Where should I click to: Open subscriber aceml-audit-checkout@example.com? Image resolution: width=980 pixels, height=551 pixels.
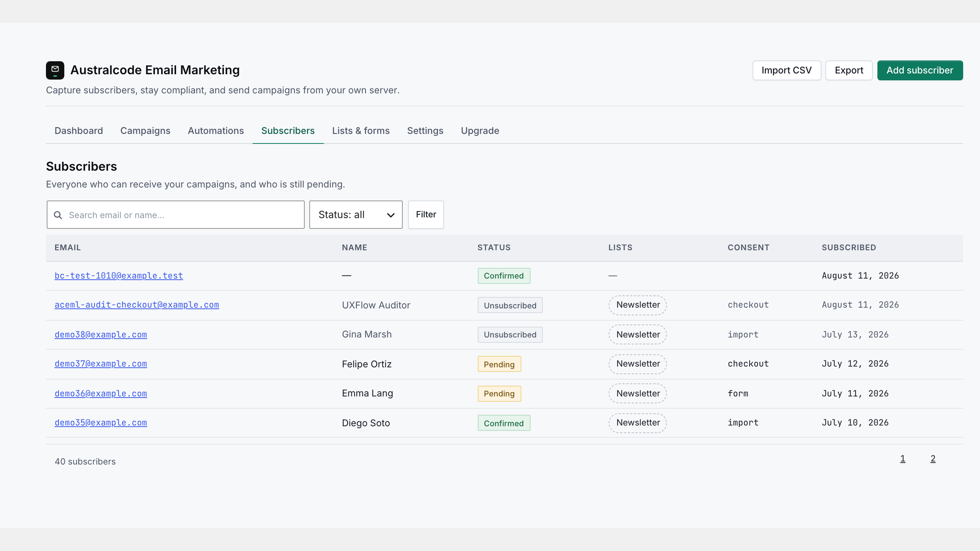click(137, 305)
